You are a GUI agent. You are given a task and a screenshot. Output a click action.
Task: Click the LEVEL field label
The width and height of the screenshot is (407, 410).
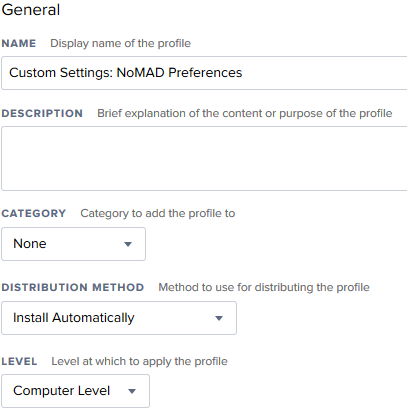click(x=19, y=362)
